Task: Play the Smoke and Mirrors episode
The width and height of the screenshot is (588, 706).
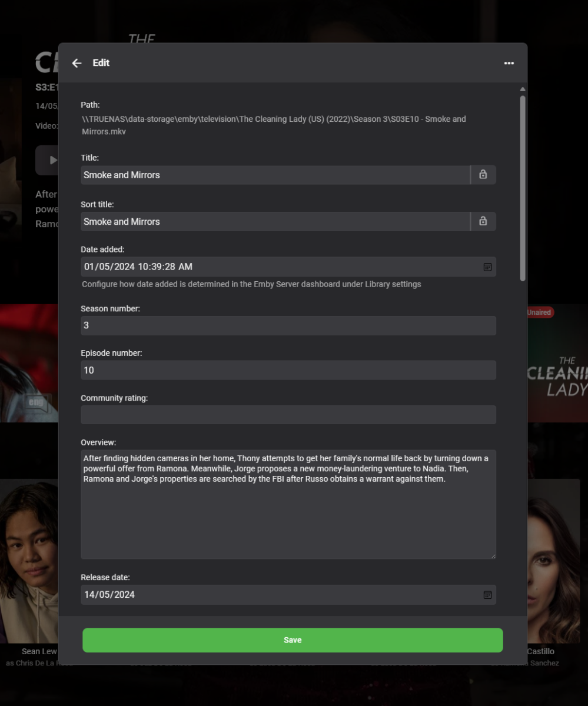Action: [49, 159]
